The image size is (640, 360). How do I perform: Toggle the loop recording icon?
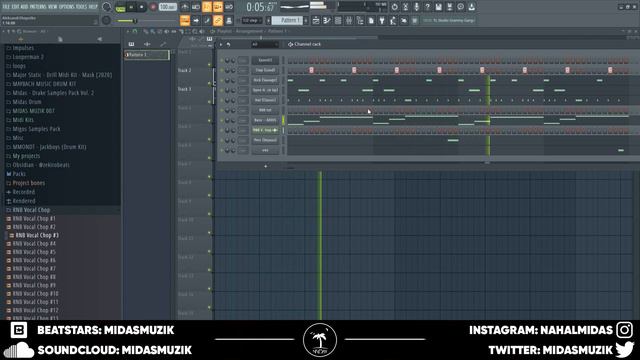click(x=229, y=7)
